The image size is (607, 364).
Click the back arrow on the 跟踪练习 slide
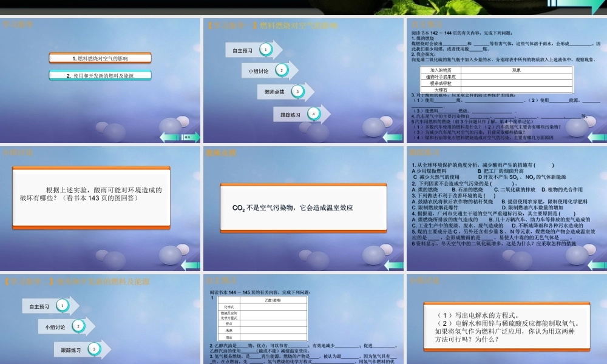tap(597, 265)
